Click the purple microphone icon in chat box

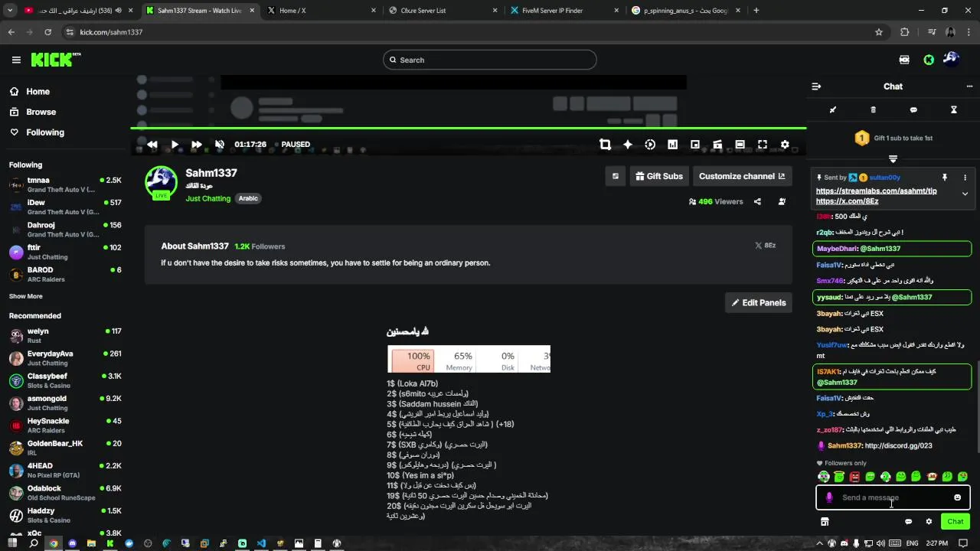coord(829,497)
